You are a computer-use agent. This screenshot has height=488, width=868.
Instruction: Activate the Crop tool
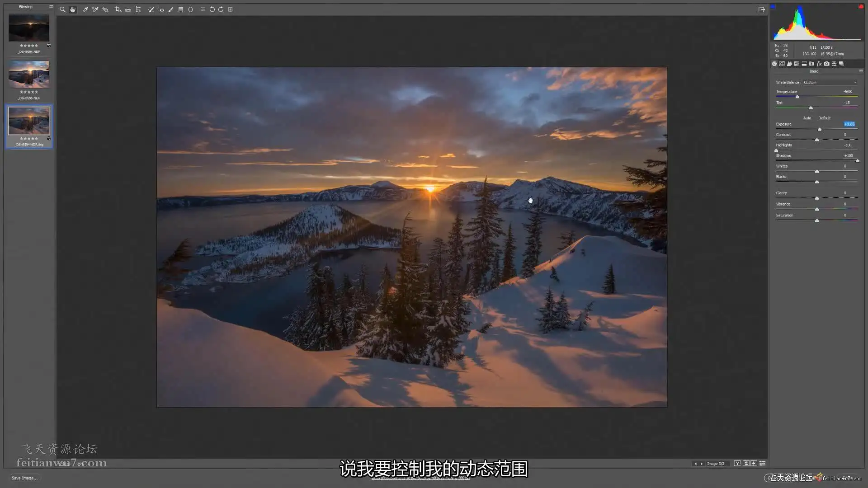point(118,9)
